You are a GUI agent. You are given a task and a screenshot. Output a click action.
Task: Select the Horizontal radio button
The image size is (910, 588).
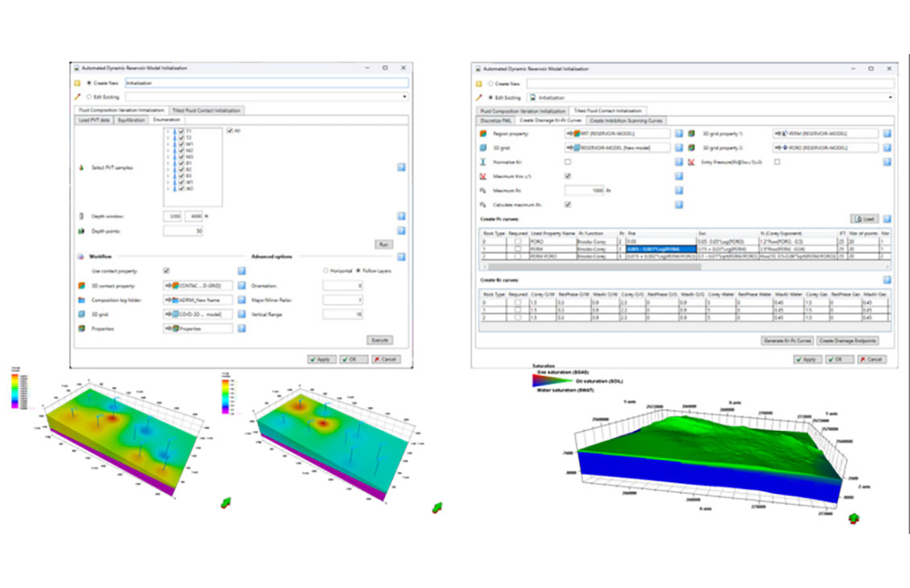coord(326,270)
